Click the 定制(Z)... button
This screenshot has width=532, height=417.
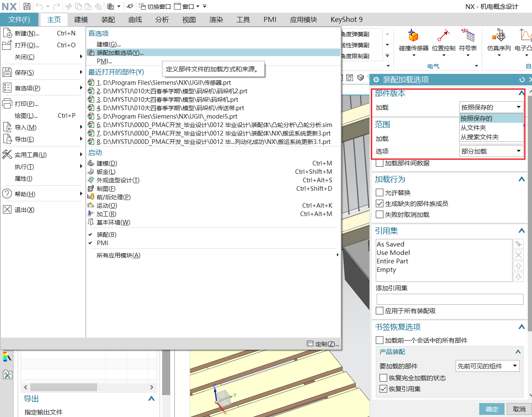point(323,344)
